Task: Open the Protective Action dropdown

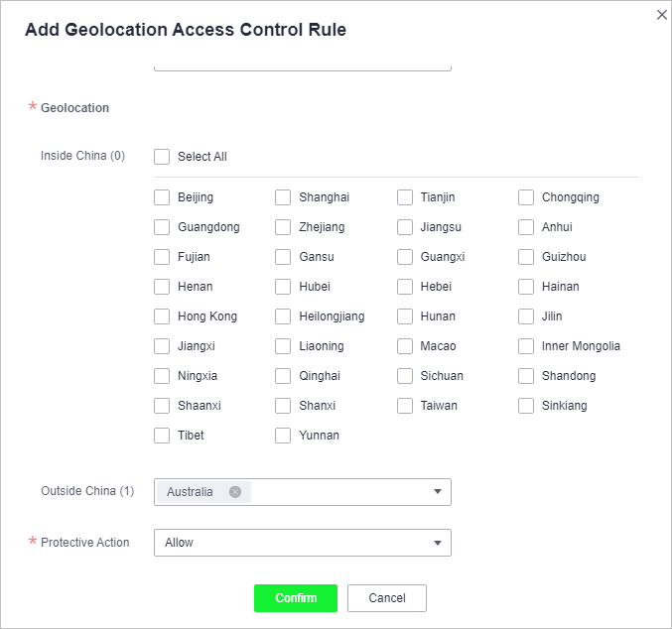Action: [303, 543]
